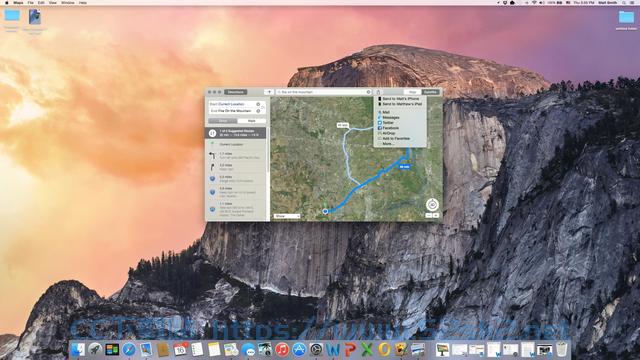Open Finder from the dock
640x360 pixels.
point(78,349)
